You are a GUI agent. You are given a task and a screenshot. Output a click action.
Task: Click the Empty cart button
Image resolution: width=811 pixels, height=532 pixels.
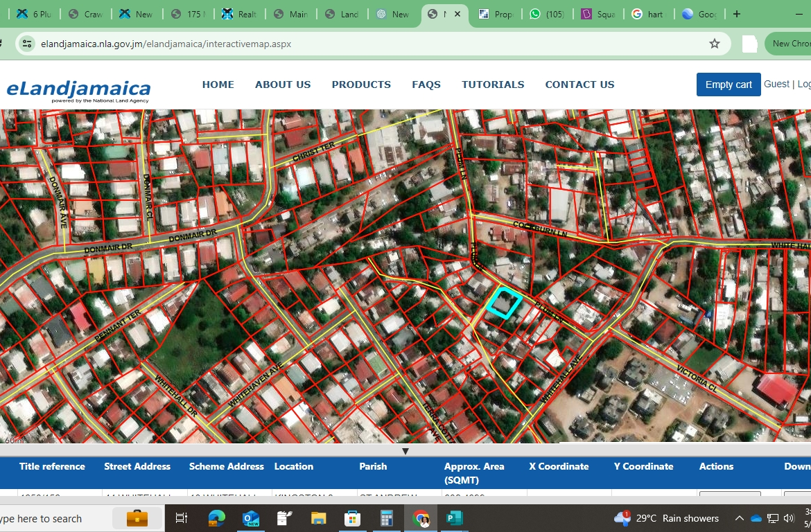[x=728, y=84]
